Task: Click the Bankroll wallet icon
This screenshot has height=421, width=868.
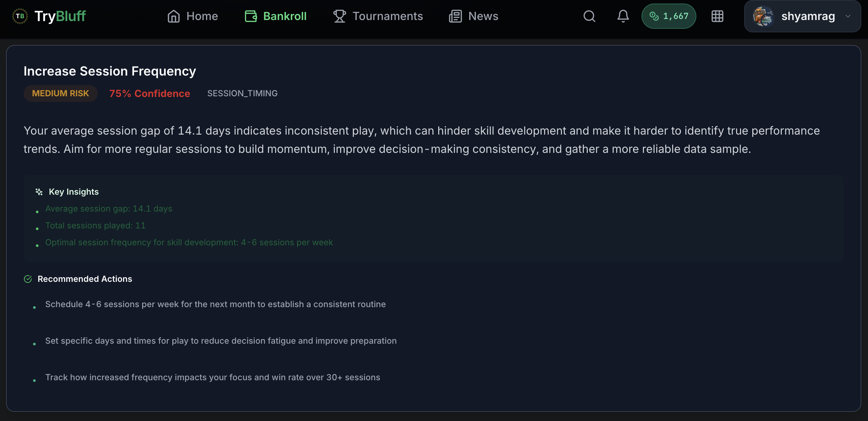Action: click(x=251, y=16)
